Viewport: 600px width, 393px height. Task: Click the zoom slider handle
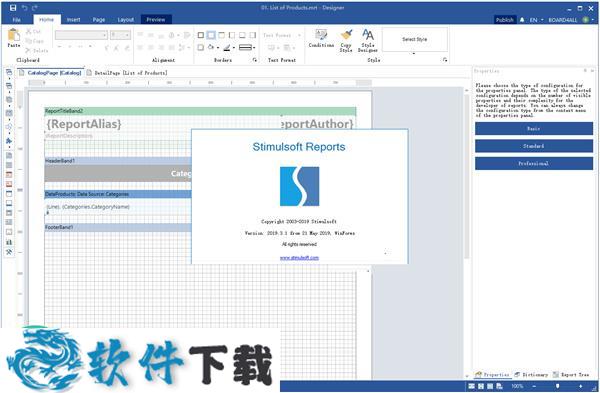[x=558, y=386]
